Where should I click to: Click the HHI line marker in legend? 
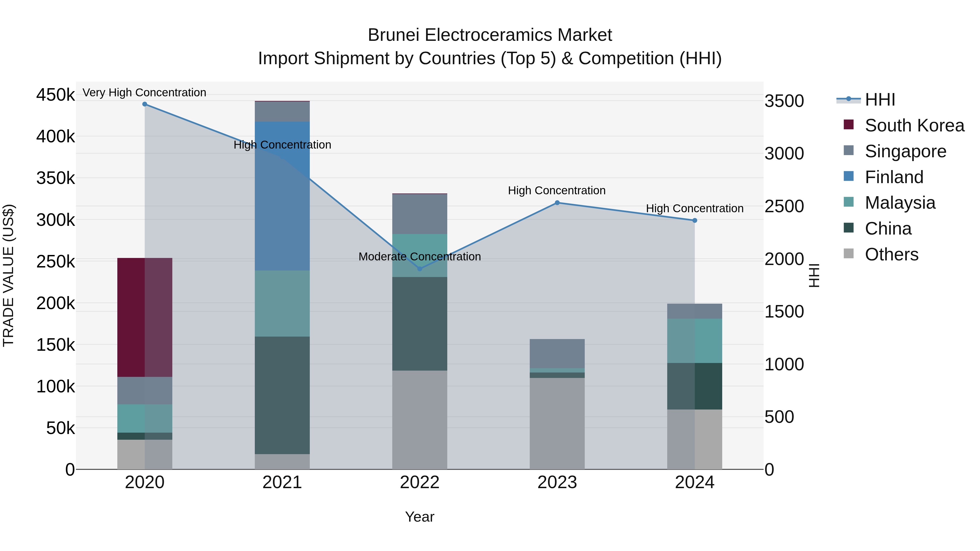coord(848,99)
